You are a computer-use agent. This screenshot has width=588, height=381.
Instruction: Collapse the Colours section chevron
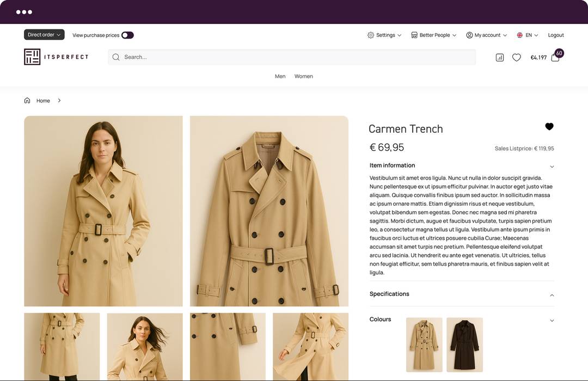pyautogui.click(x=552, y=320)
